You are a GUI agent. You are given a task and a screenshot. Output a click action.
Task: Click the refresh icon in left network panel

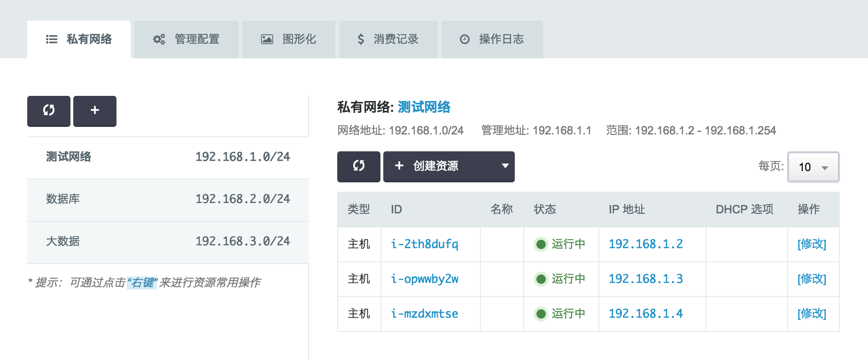coord(49,111)
